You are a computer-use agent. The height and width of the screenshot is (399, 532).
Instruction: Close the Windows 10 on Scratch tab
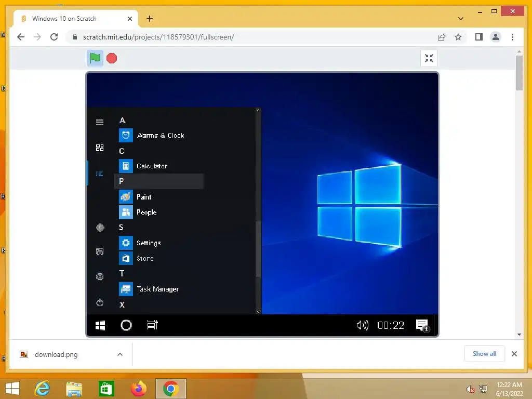[129, 19]
